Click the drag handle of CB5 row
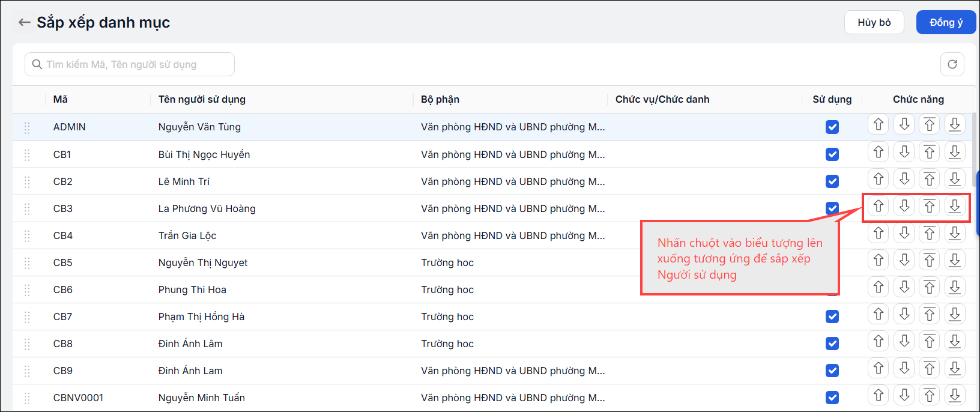This screenshot has height=412, width=980. click(x=27, y=262)
